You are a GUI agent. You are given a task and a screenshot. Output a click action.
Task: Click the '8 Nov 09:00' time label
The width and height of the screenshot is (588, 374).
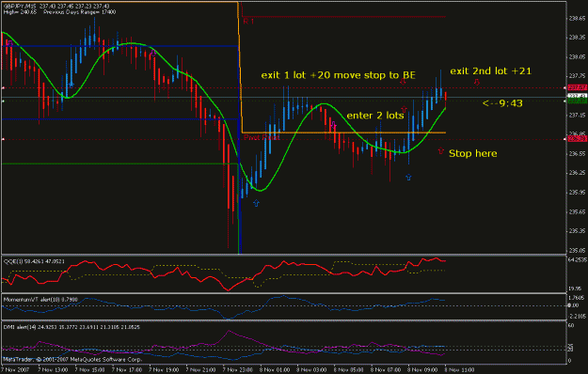click(423, 370)
